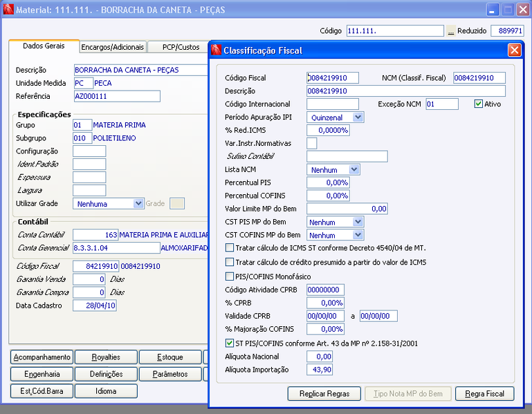Click the Reduzido field 889971
Image resolution: width=532 pixels, height=414 pixels.
point(507,31)
